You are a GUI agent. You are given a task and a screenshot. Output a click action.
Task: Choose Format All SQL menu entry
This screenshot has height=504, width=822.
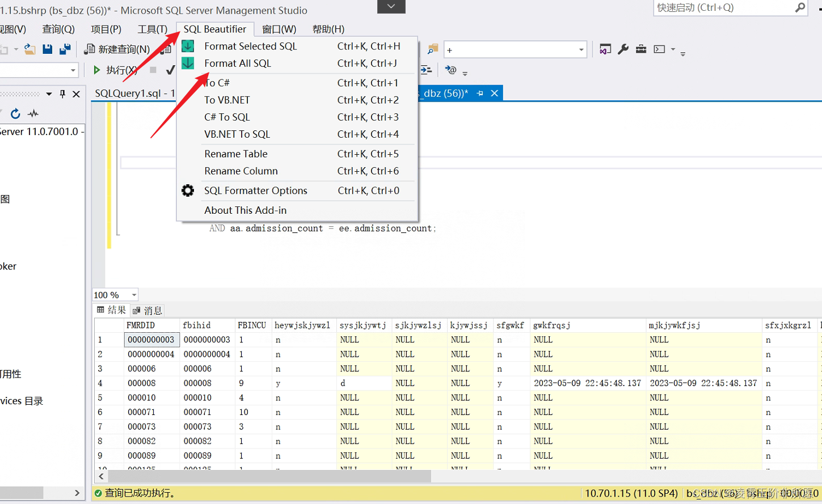click(297, 63)
